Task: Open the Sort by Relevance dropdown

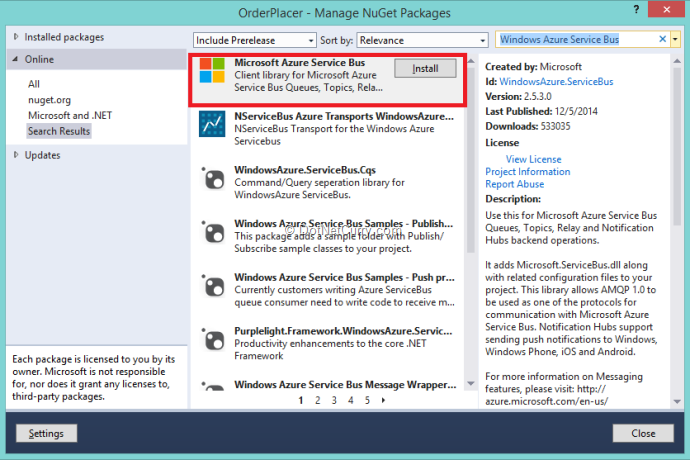Action: (x=422, y=40)
